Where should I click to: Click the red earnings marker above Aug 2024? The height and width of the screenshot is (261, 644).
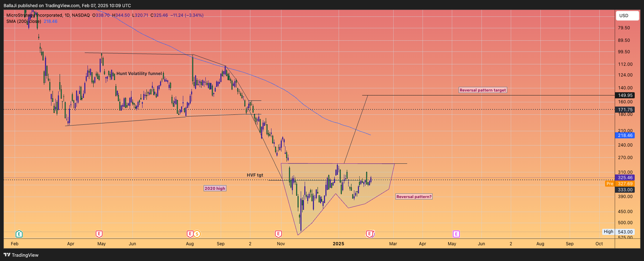pyautogui.click(x=190, y=234)
